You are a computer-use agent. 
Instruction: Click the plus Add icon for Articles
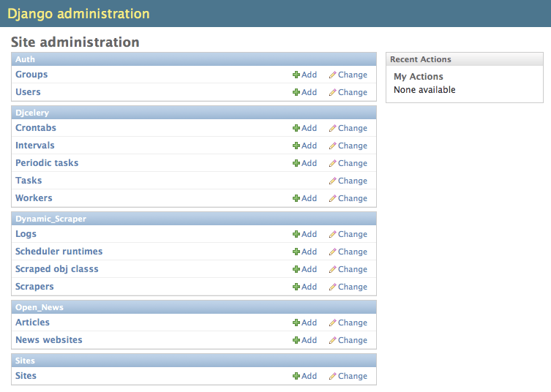(296, 323)
